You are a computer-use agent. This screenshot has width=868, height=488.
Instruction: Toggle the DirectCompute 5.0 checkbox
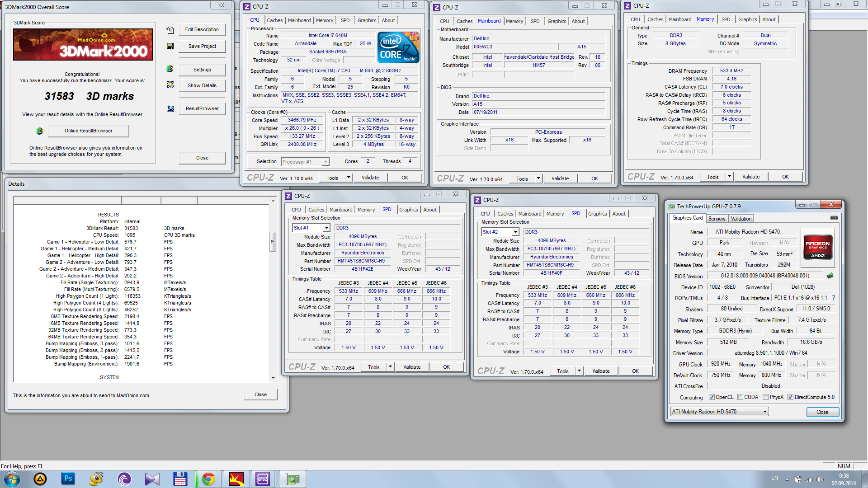click(x=790, y=397)
